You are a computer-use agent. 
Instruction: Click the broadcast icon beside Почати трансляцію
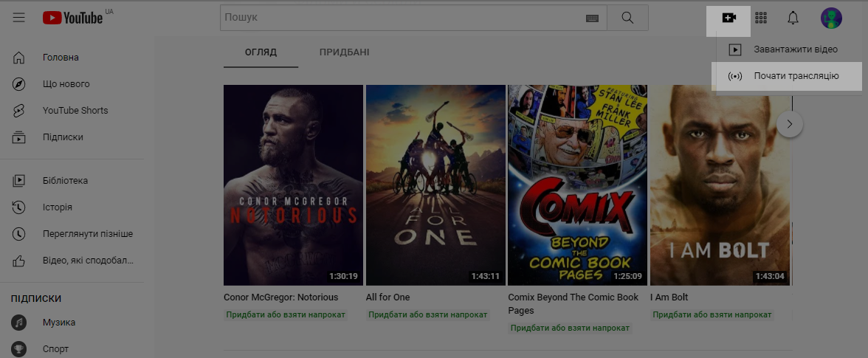(734, 76)
